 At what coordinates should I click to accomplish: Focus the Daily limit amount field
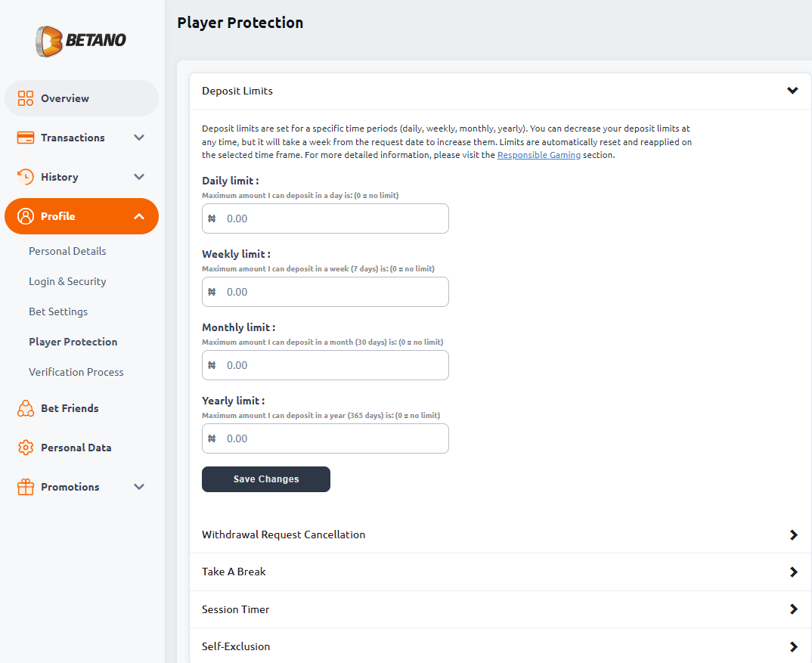pos(325,218)
